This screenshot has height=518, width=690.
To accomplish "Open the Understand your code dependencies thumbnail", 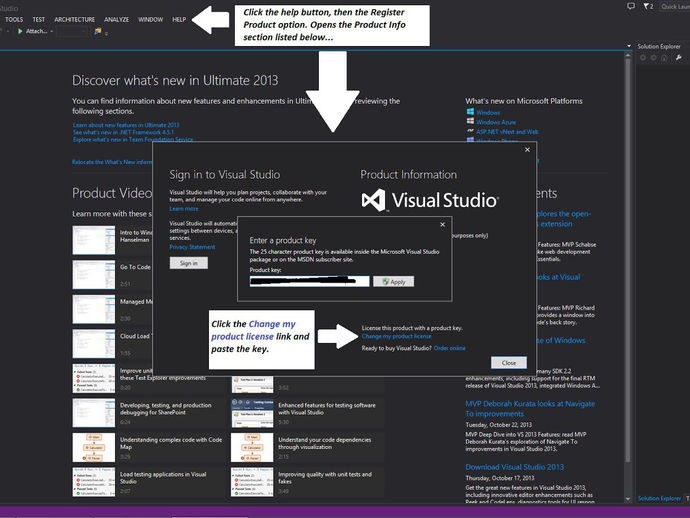I will point(252,448).
